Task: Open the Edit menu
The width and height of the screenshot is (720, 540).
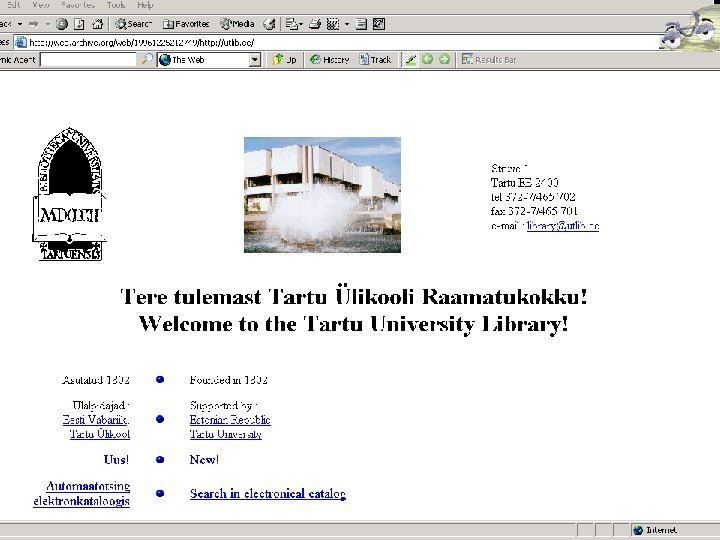Action: pyautogui.click(x=13, y=5)
